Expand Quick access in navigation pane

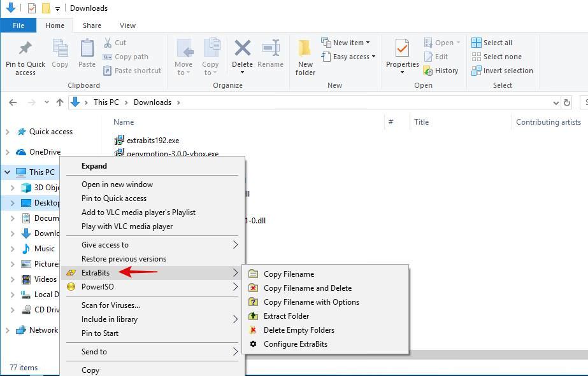coord(8,132)
